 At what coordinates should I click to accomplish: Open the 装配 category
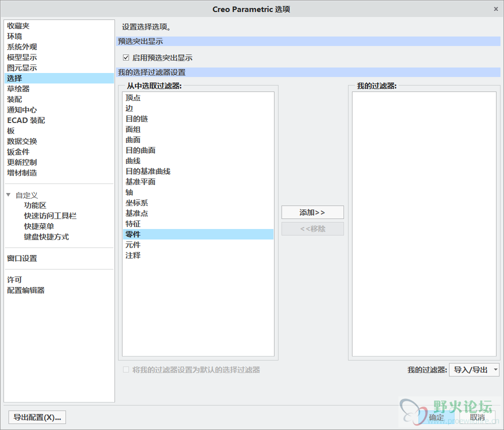[59, 99]
